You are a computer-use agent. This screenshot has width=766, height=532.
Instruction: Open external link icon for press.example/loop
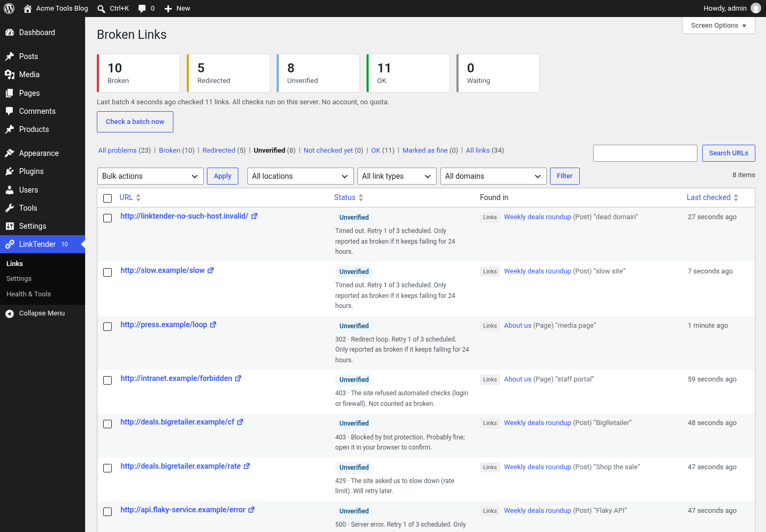tap(213, 325)
